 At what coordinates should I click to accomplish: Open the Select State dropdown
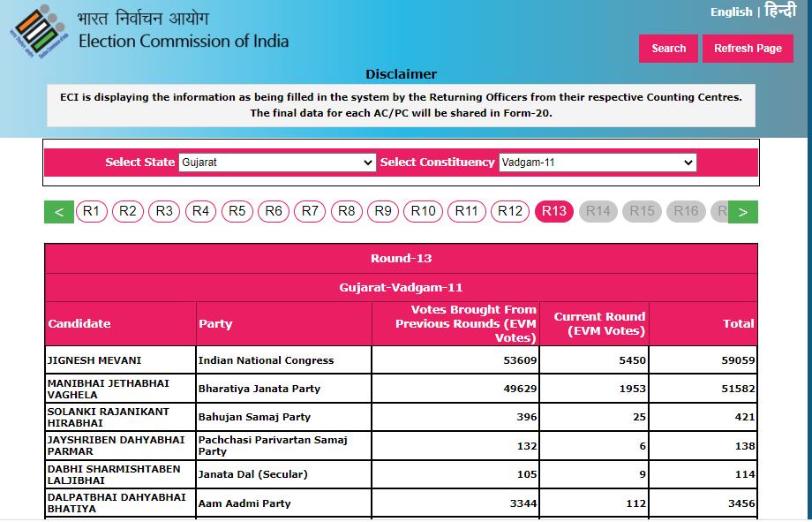[x=277, y=163]
